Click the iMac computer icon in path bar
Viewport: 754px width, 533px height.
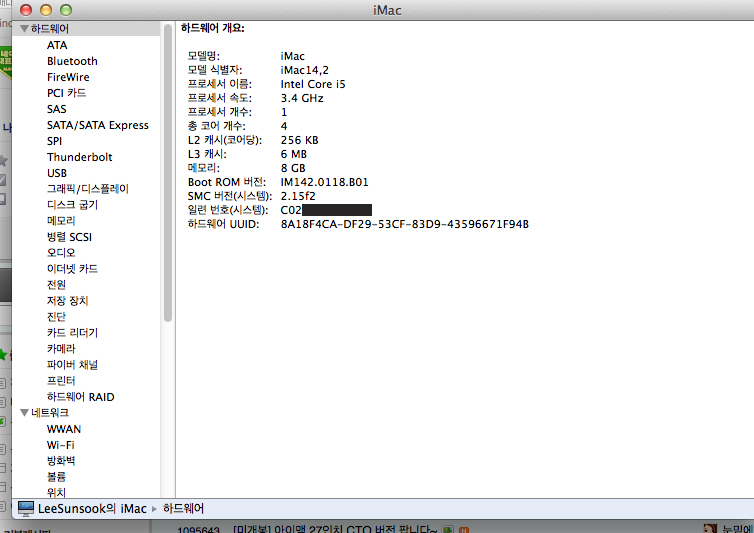[26, 509]
